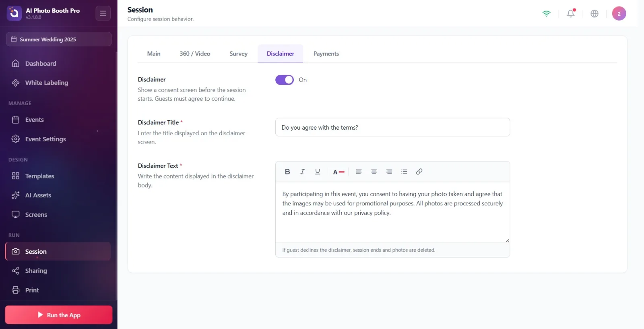Click the Print printer icon
Image resolution: width=644 pixels, height=329 pixels.
coord(16,290)
